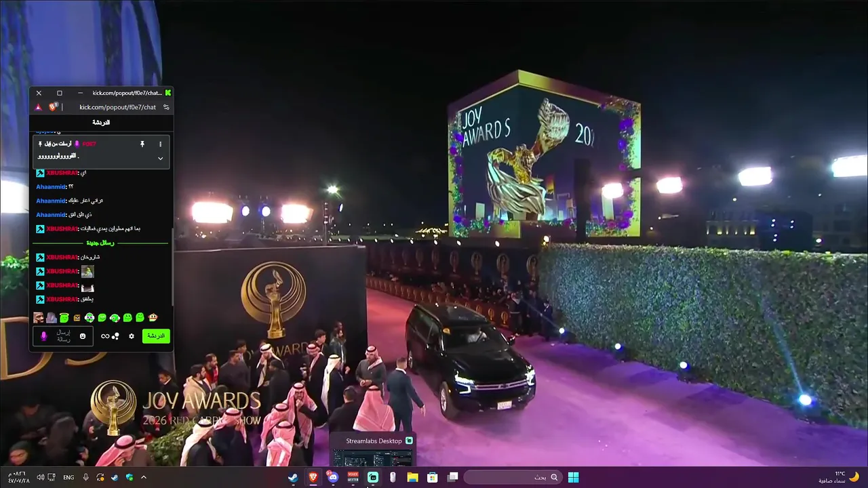868x488 pixels.
Task: Open Brave Shields icon in chat window
Action: [54, 107]
